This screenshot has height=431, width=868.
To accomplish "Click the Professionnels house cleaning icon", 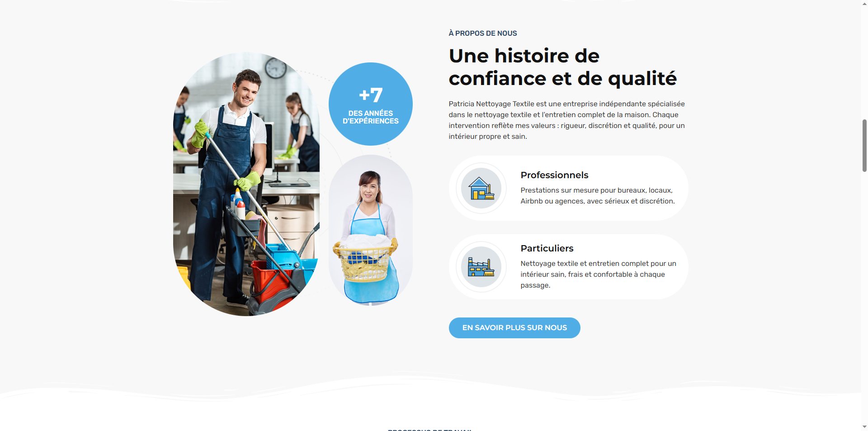I will click(481, 189).
